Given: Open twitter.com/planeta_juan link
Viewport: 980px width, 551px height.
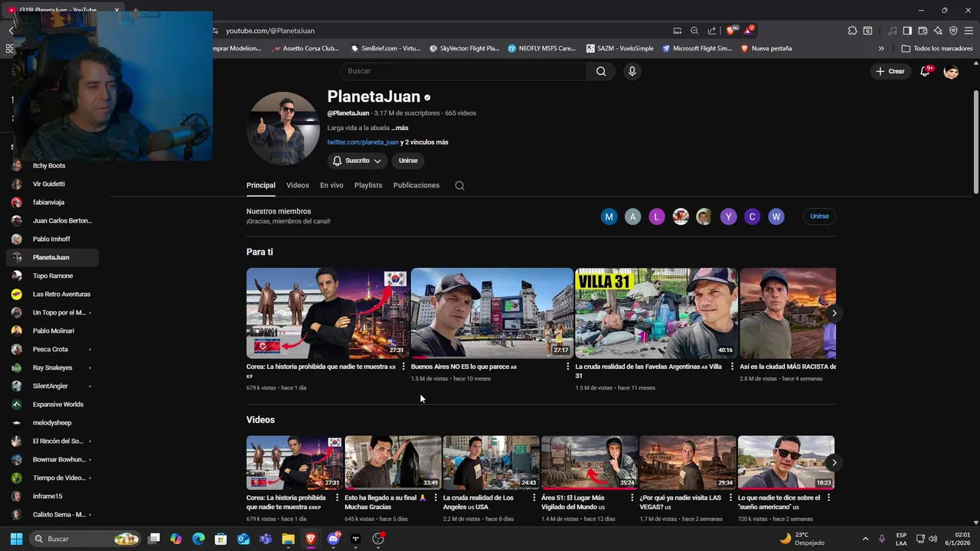Looking at the screenshot, I should pyautogui.click(x=363, y=142).
